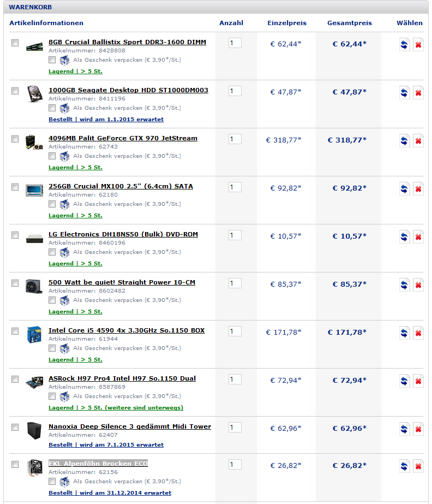Viewport: 432px width, 504px height.
Task: Check gift wrap option for Intel Core i5
Action: click(x=52, y=348)
